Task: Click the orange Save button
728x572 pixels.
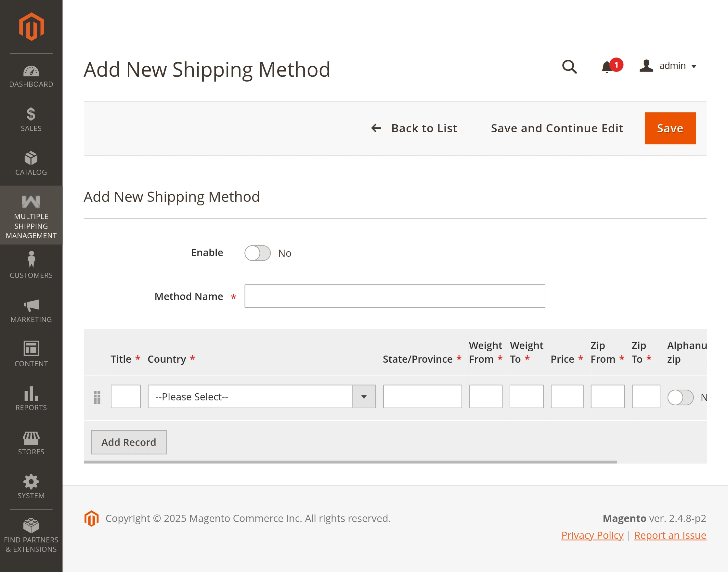Action: [x=670, y=128]
